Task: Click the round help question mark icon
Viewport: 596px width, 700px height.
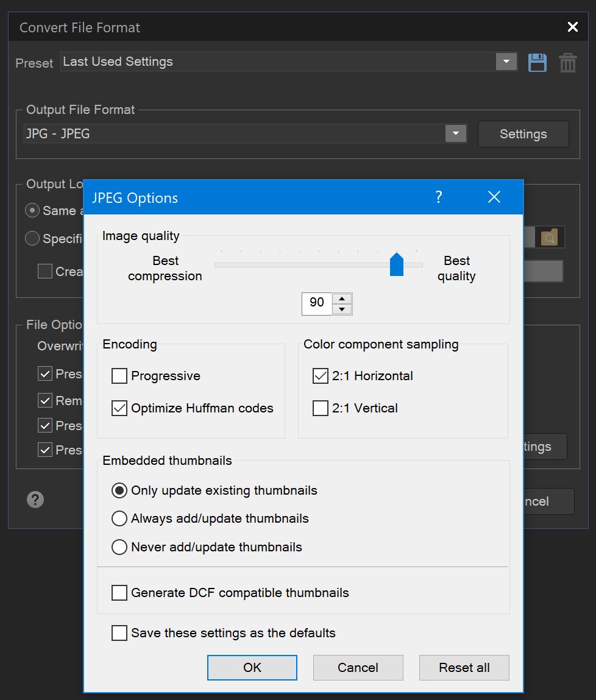Action: tap(35, 500)
